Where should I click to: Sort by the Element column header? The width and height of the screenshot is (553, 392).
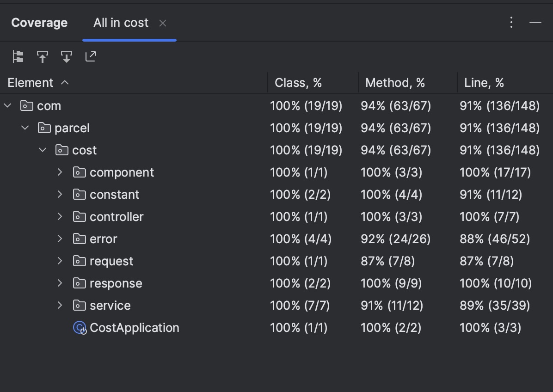(x=31, y=83)
